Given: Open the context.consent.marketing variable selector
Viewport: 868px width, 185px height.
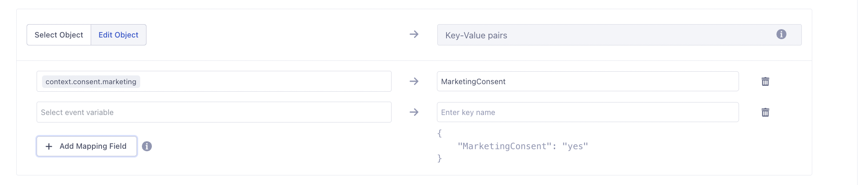Looking at the screenshot, I should (264, 82).
